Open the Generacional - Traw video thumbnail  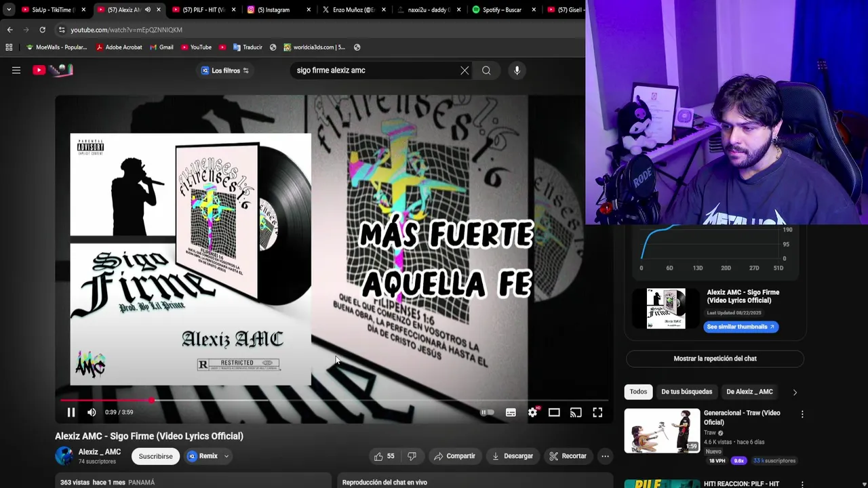(x=662, y=430)
